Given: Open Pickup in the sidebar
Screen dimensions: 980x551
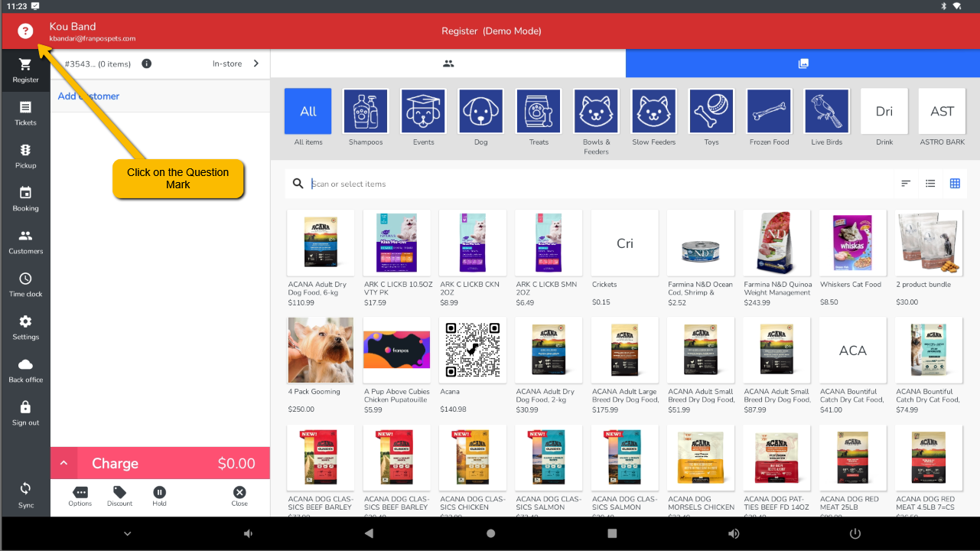Looking at the screenshot, I should 25,155.
